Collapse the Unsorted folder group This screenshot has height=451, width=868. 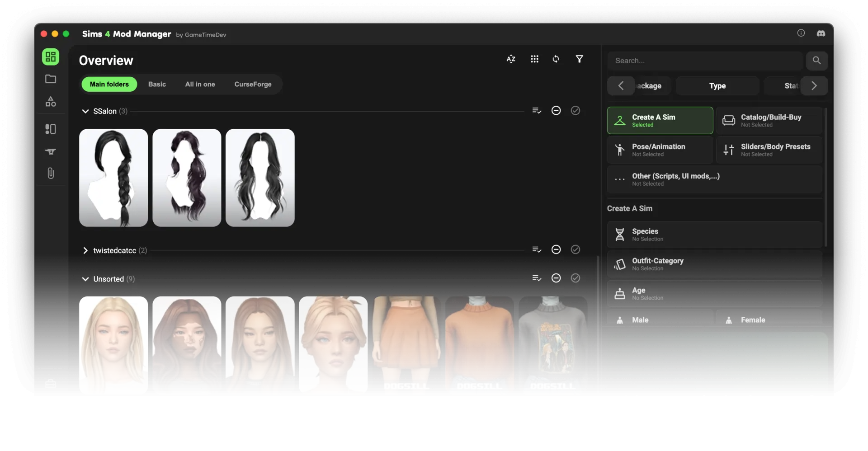85,279
